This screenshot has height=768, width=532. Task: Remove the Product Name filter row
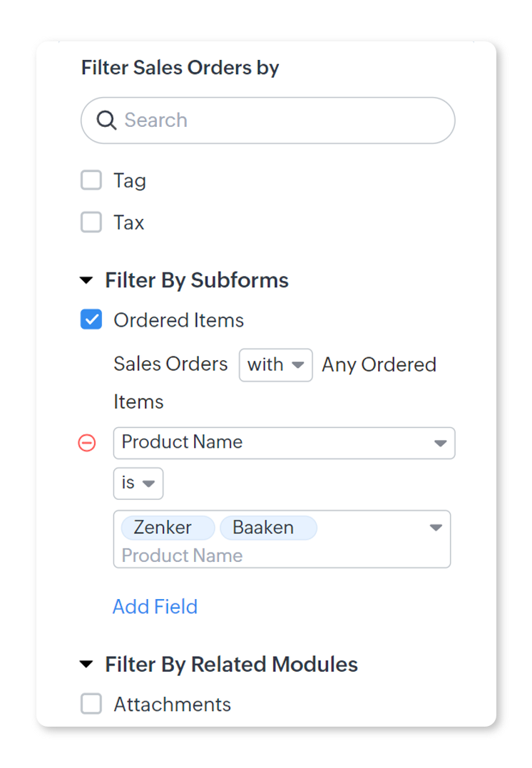coord(86,443)
